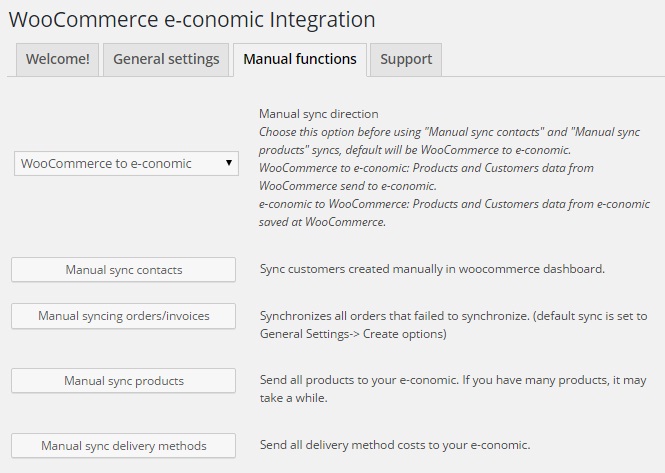Run Manual syncing orders/invoices
The height and width of the screenshot is (473, 665).
(123, 316)
